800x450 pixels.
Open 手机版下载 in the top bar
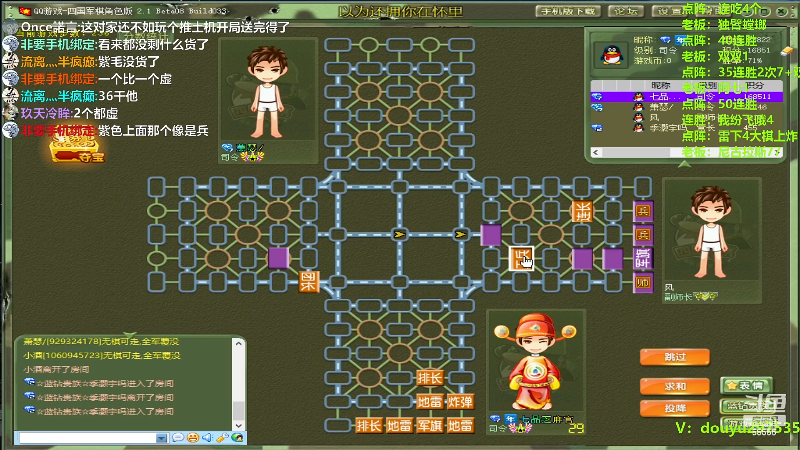[567, 11]
